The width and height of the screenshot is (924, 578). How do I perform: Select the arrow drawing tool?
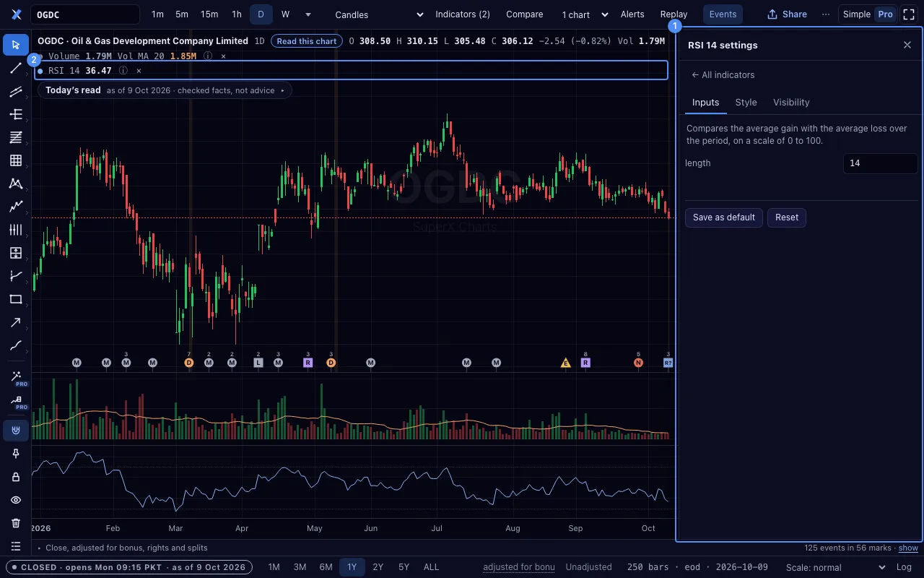click(16, 322)
